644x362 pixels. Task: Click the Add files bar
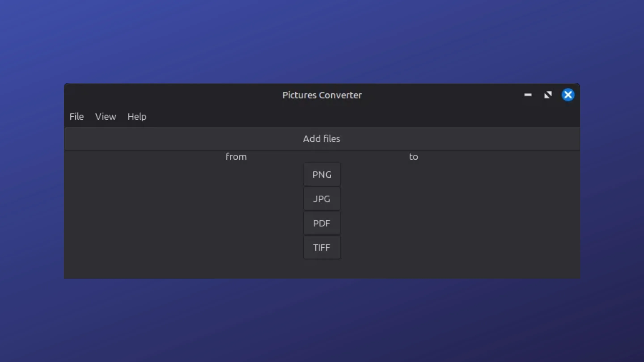(322, 139)
